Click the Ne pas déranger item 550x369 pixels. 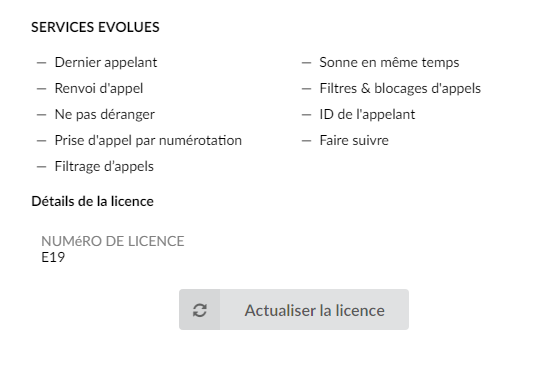pyautogui.click(x=105, y=114)
